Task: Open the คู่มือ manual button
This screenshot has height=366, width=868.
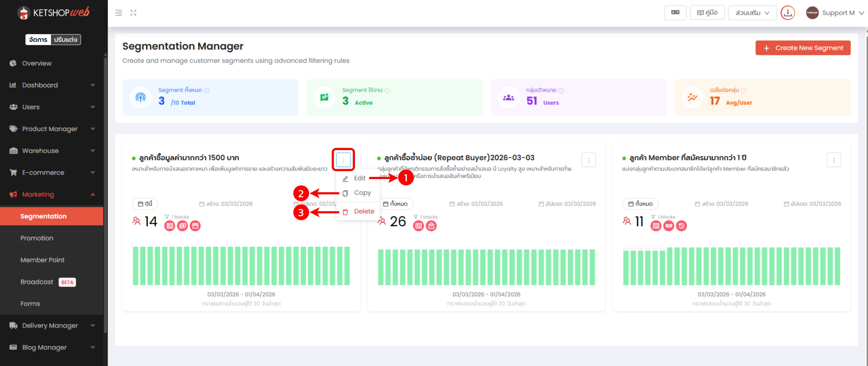Action: tap(707, 13)
